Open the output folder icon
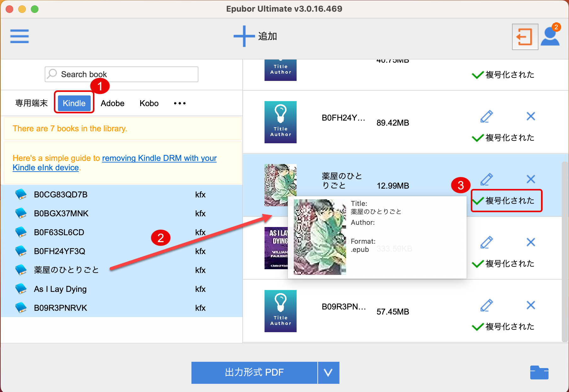 539,372
